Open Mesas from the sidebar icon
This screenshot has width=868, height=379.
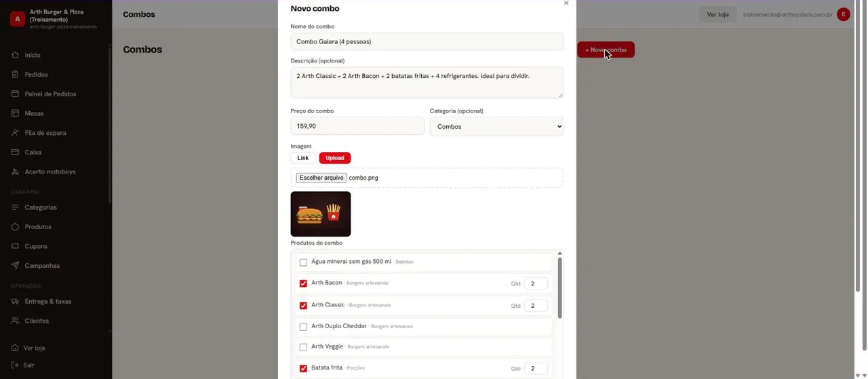tap(15, 113)
